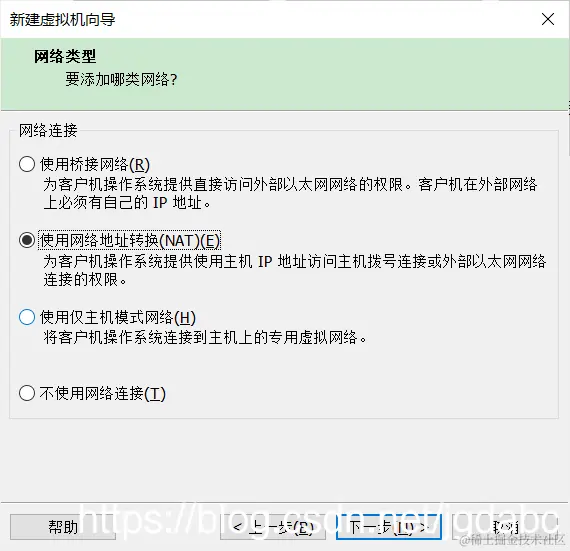Click the NAT description text
The width and height of the screenshot is (570, 551).
point(294,270)
